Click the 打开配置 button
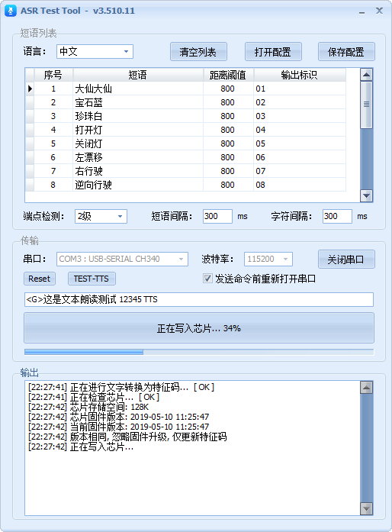392x532 pixels. (273, 52)
